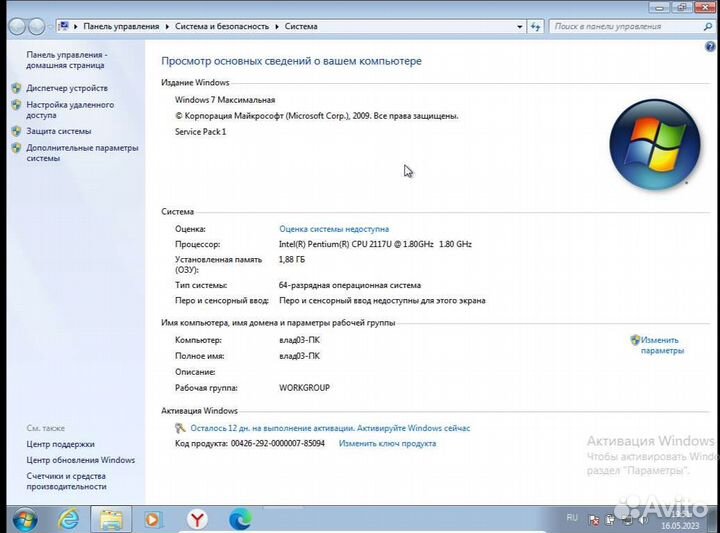This screenshot has width=720, height=533.
Task: Click the search magnifier icon
Action: (x=708, y=27)
